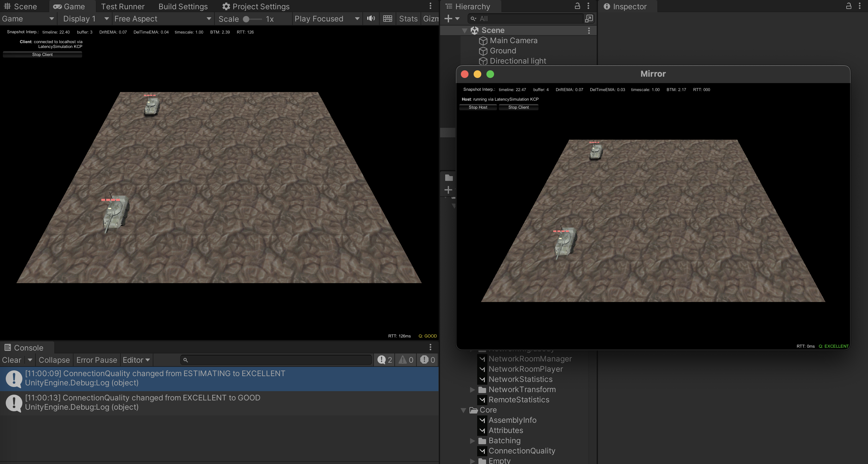Click the Hierarchy panel lock icon

(x=577, y=6)
